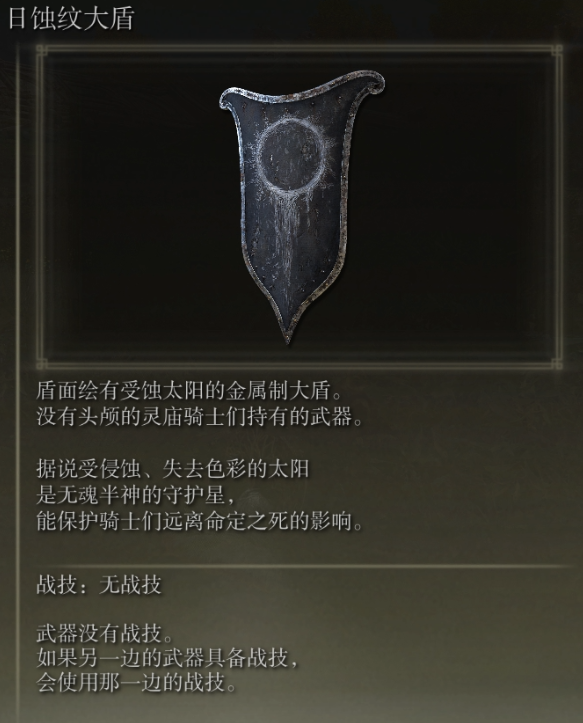Click the pointed bottom tip of the shield

[x=289, y=332]
